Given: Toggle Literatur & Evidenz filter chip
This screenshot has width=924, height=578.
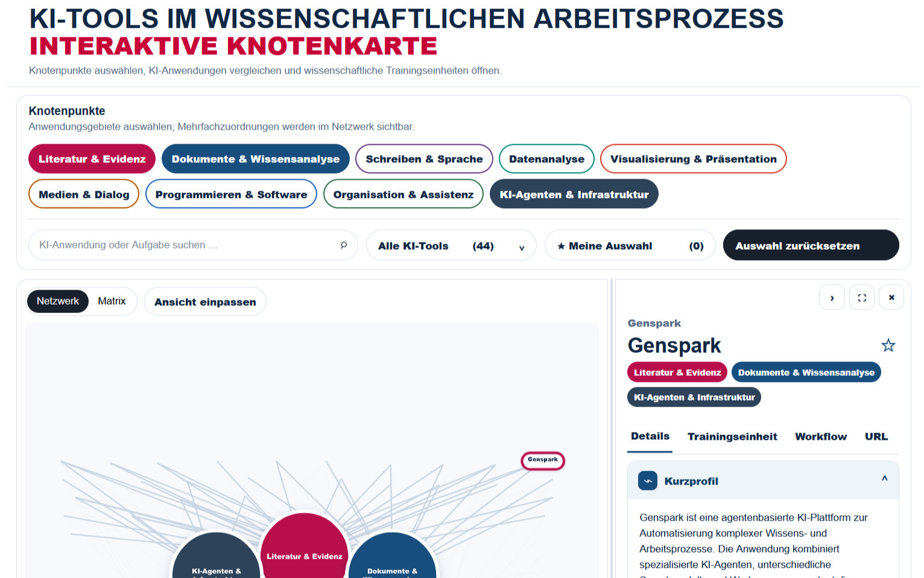Looking at the screenshot, I should 92,159.
